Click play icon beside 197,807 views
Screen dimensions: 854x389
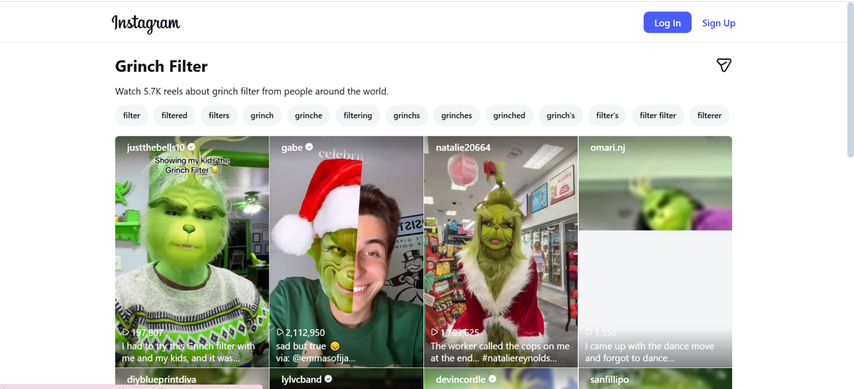coord(126,332)
